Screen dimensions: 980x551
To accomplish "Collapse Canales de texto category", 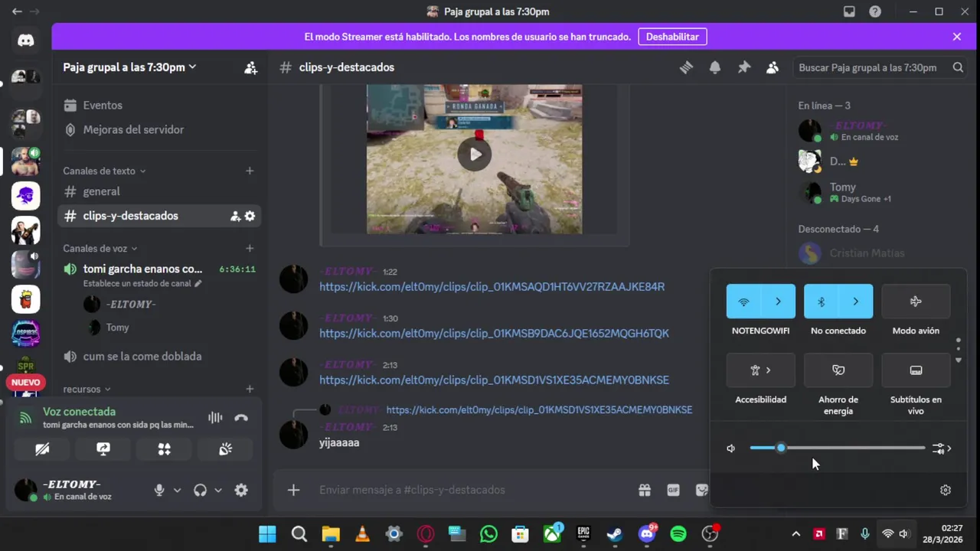I will click(104, 171).
